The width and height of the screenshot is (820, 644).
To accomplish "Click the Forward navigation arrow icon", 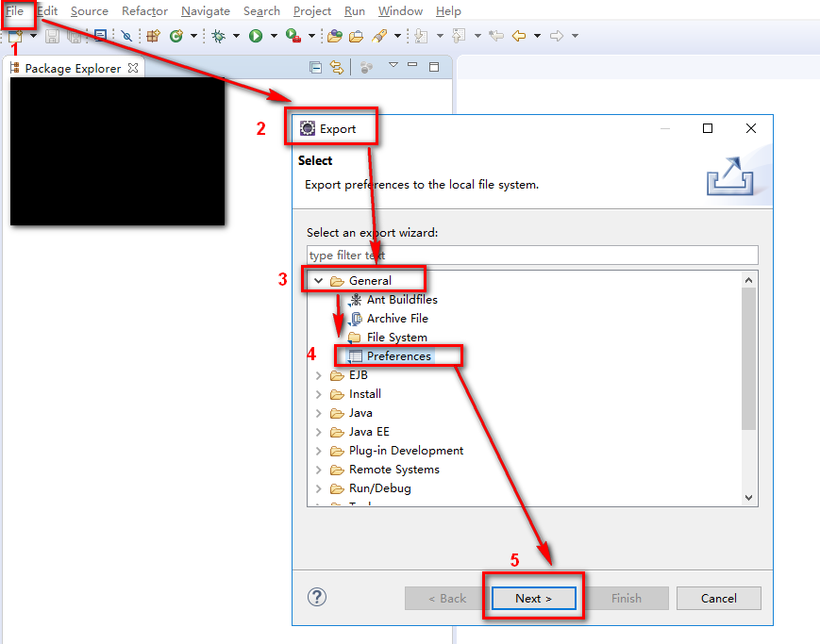I will tap(557, 36).
